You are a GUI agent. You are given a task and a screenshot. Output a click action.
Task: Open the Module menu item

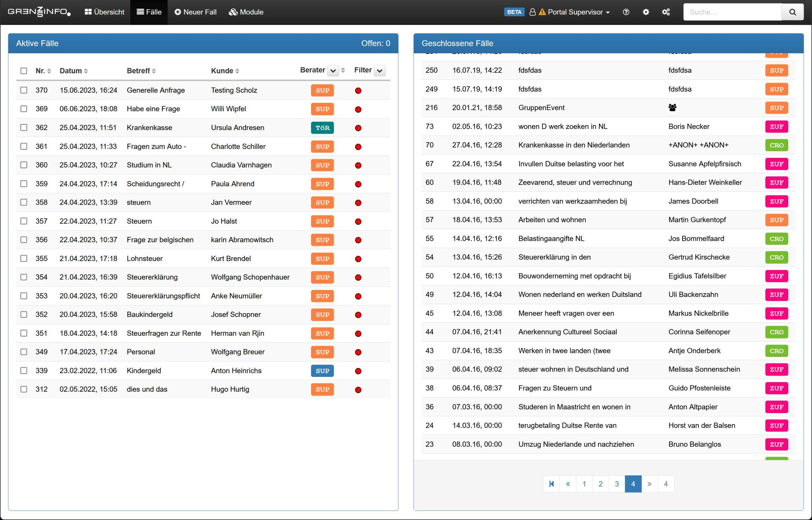pos(246,12)
